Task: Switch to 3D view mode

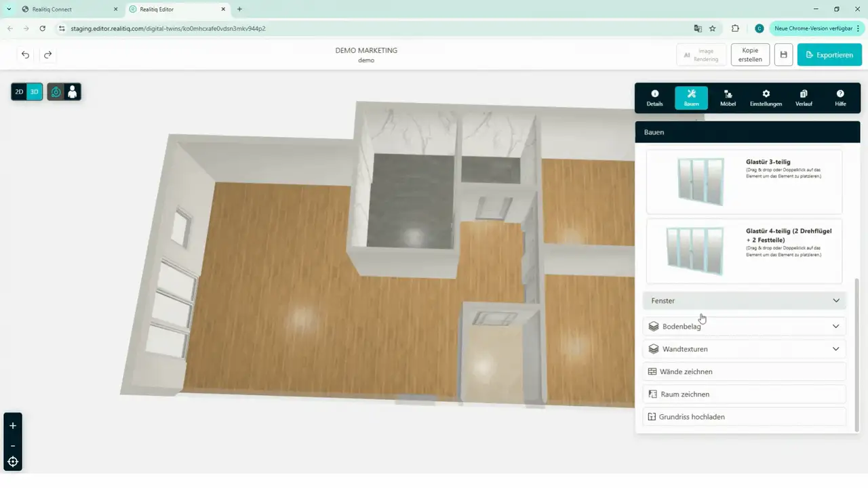Action: pyautogui.click(x=35, y=91)
